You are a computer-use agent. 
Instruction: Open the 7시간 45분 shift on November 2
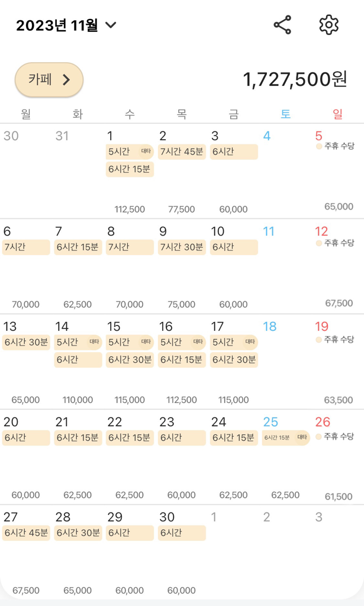click(182, 152)
